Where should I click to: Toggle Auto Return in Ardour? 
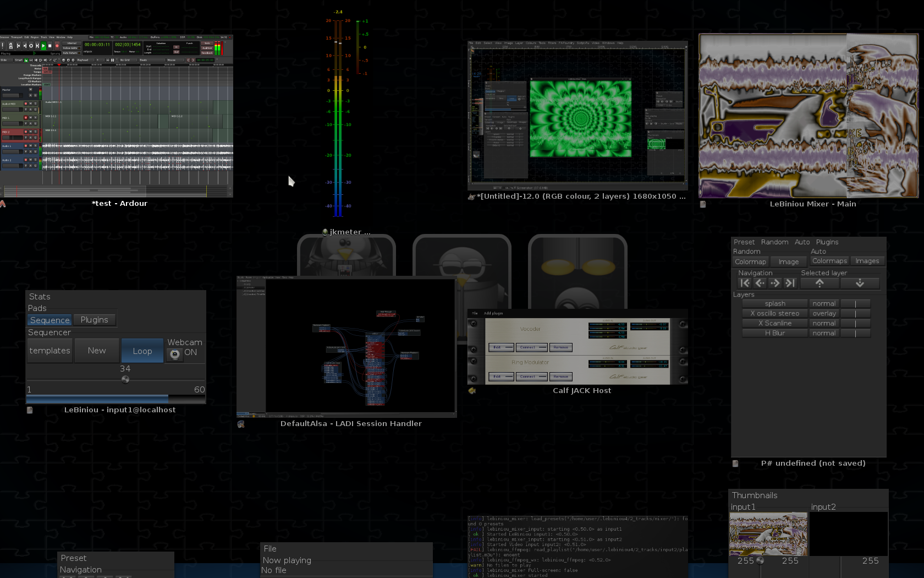coord(71,53)
